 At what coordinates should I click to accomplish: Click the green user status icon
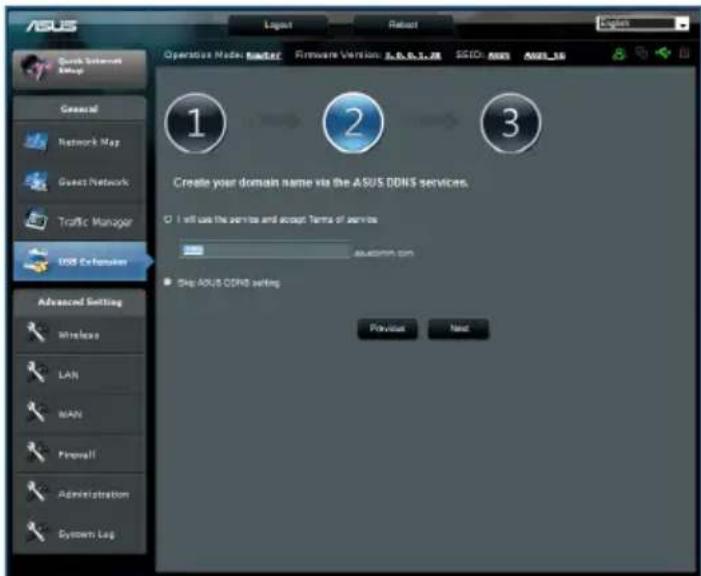point(619,54)
